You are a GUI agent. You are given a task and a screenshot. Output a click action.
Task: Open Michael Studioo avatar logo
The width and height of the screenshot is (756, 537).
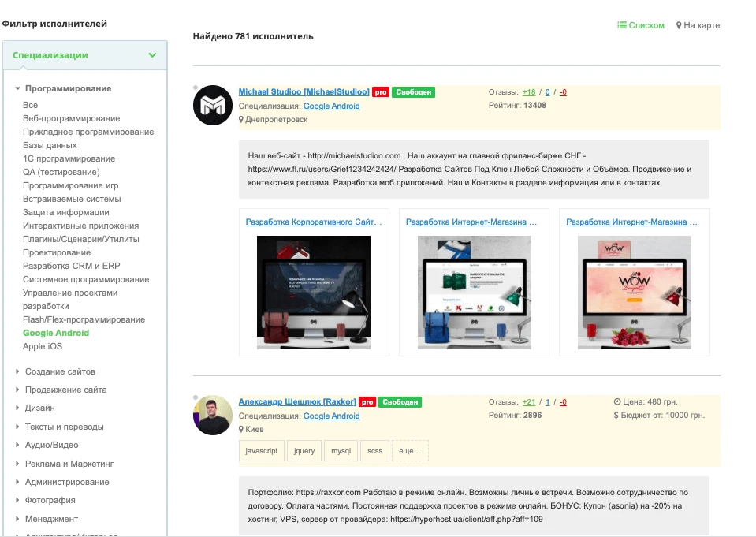click(213, 105)
